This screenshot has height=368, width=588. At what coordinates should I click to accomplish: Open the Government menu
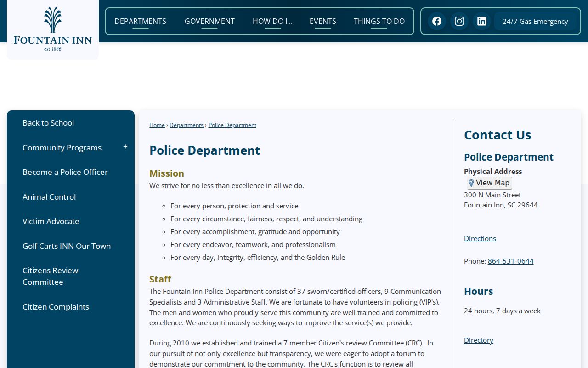[209, 21]
